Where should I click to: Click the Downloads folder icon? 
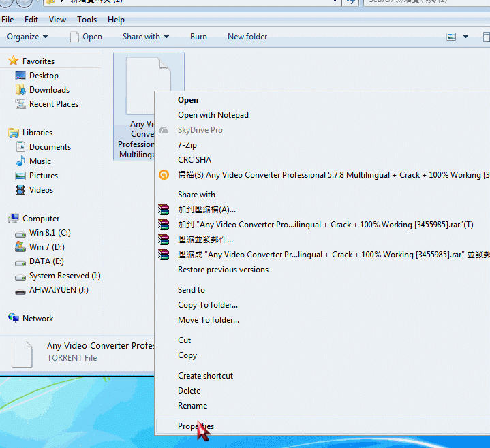(20, 90)
